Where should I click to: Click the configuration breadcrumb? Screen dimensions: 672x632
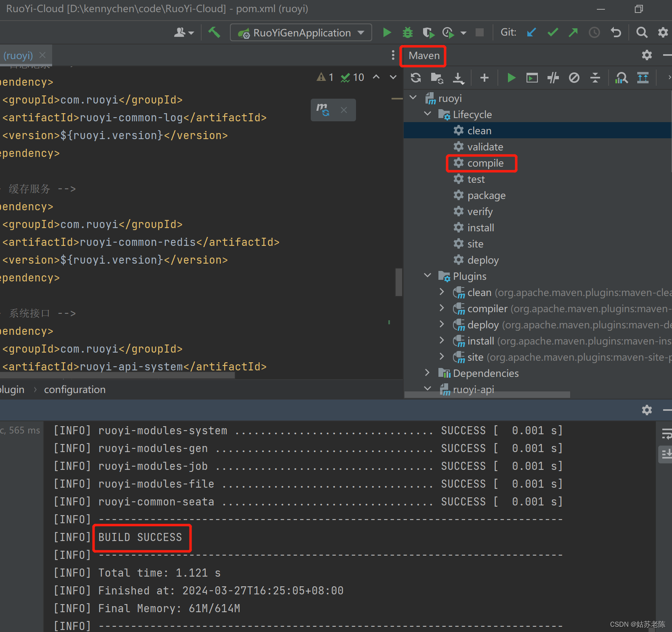75,389
